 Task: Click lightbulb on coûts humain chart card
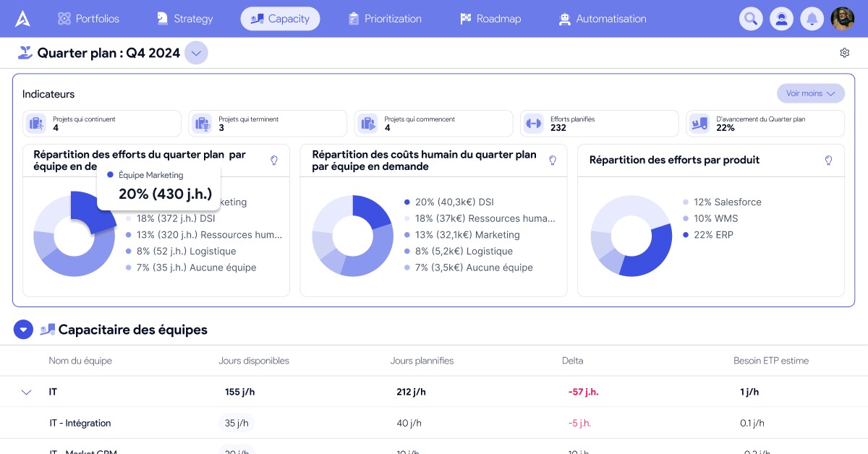(x=553, y=160)
